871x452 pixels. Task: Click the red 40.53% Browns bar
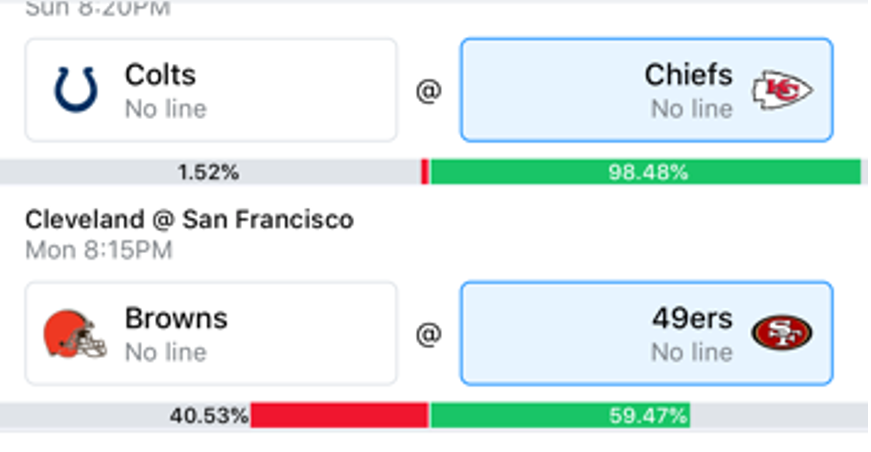339,415
